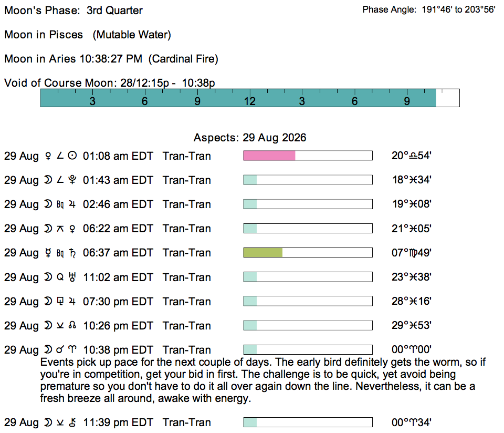Screen dimensions: 504x433
Task: Click the 9 pm mark on the void-of-course timeline
Action: [407, 101]
